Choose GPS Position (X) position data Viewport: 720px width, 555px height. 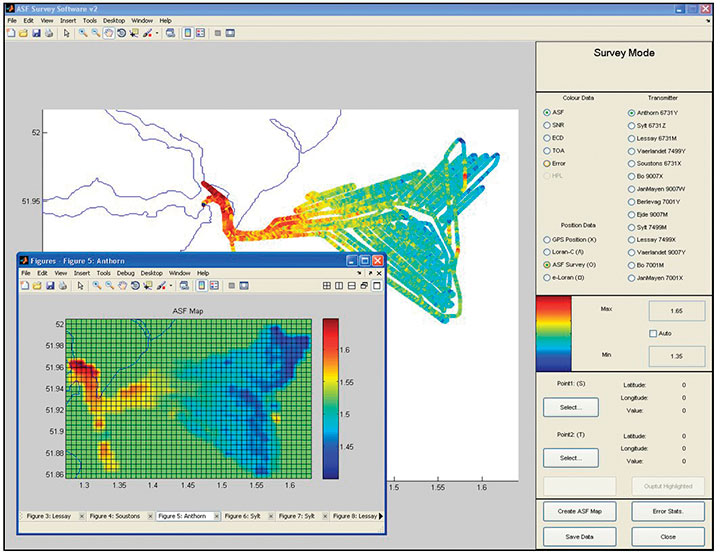[547, 242]
